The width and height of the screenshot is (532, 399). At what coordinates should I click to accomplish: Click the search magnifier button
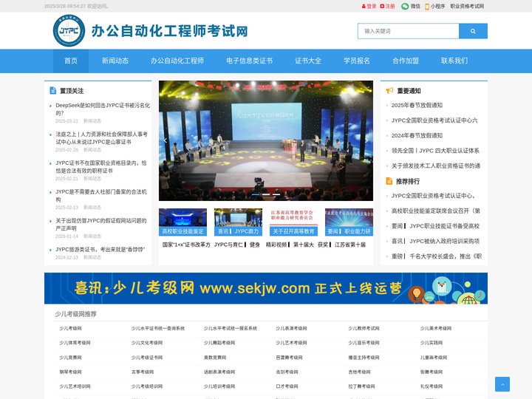pos(473,31)
